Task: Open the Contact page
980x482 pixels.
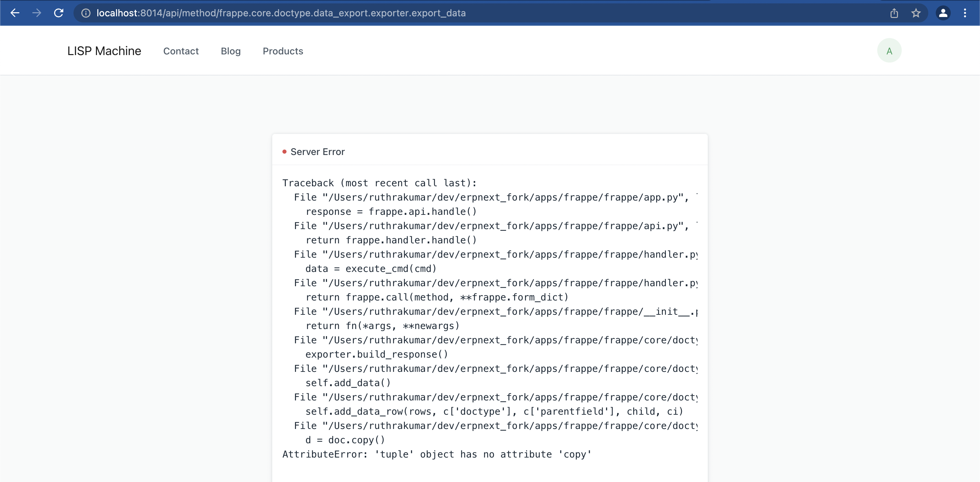Action: [x=181, y=51]
